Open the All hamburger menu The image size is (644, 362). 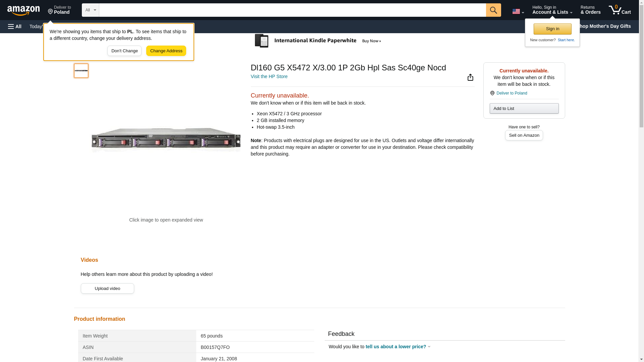click(x=15, y=26)
